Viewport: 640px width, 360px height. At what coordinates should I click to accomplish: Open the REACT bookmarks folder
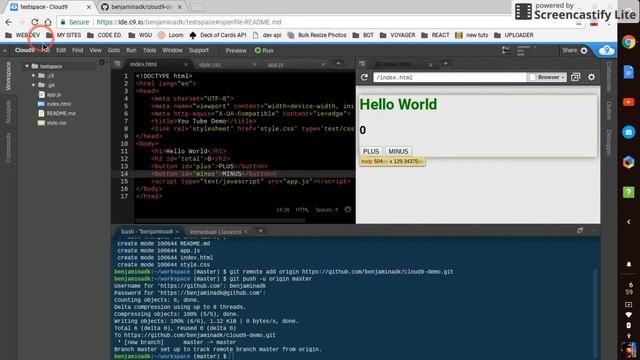[435, 35]
